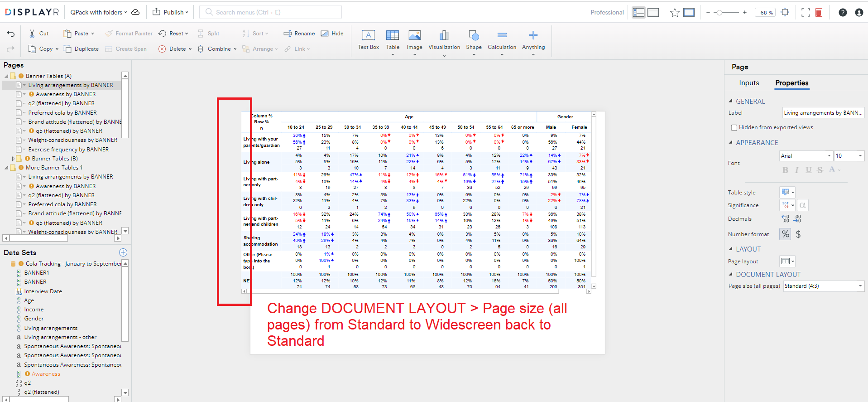Viewport: 868px width, 402px height.
Task: Open the font size dropdown
Action: pyautogui.click(x=849, y=156)
